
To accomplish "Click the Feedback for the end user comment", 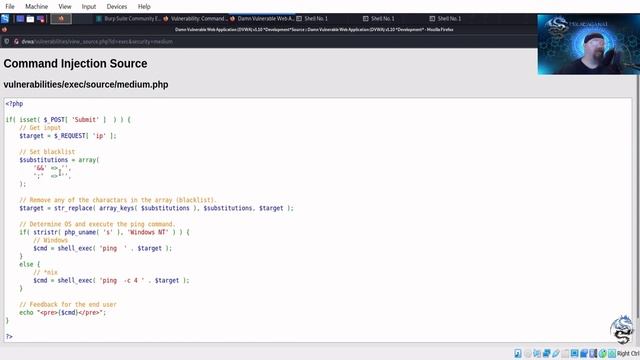I will (68, 304).
